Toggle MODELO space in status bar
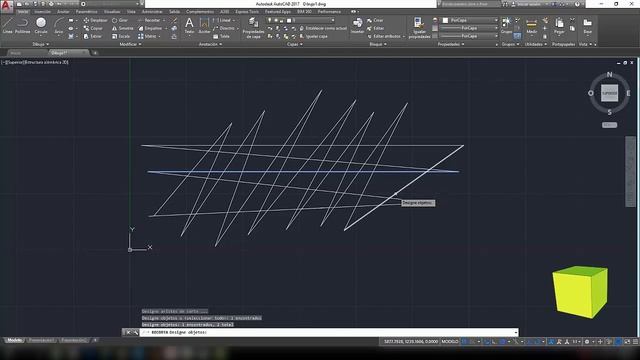This screenshot has height=360, width=640. (x=450, y=342)
